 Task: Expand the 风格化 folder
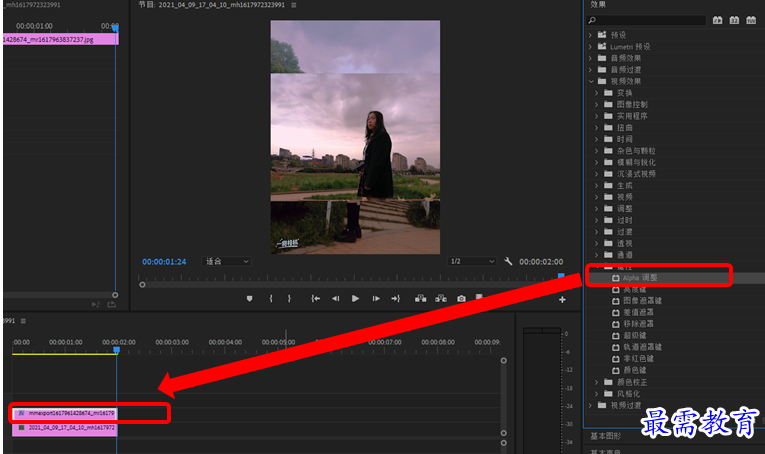pyautogui.click(x=596, y=394)
